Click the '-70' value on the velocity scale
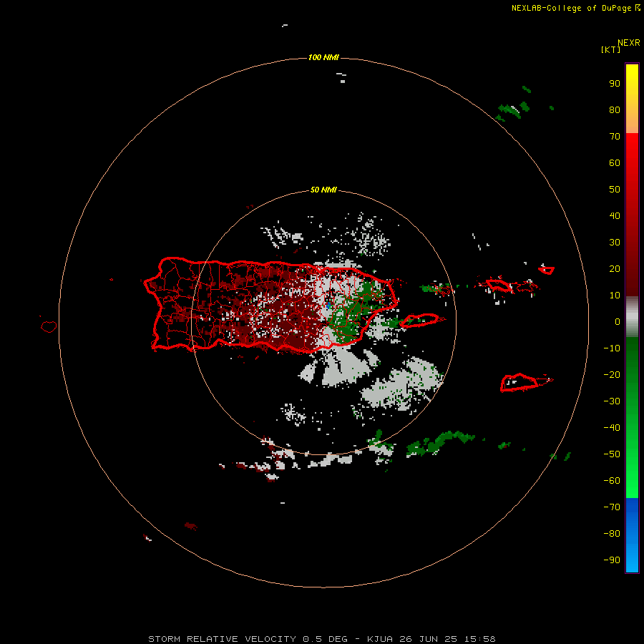 tap(612, 507)
